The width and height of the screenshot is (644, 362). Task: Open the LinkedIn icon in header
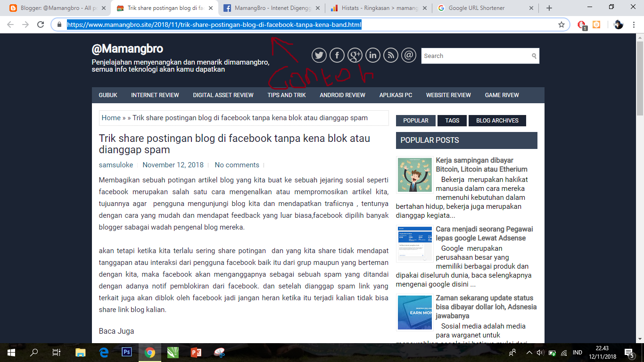tap(373, 56)
